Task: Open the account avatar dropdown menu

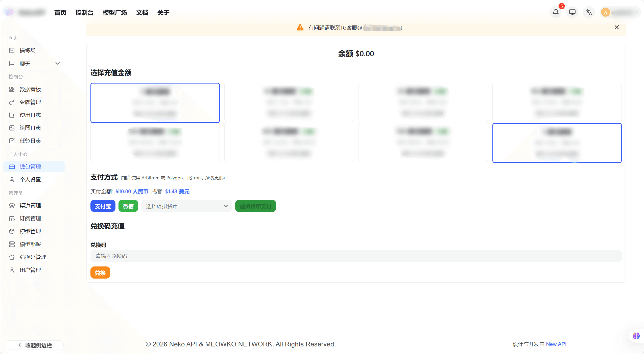Action: [619, 12]
